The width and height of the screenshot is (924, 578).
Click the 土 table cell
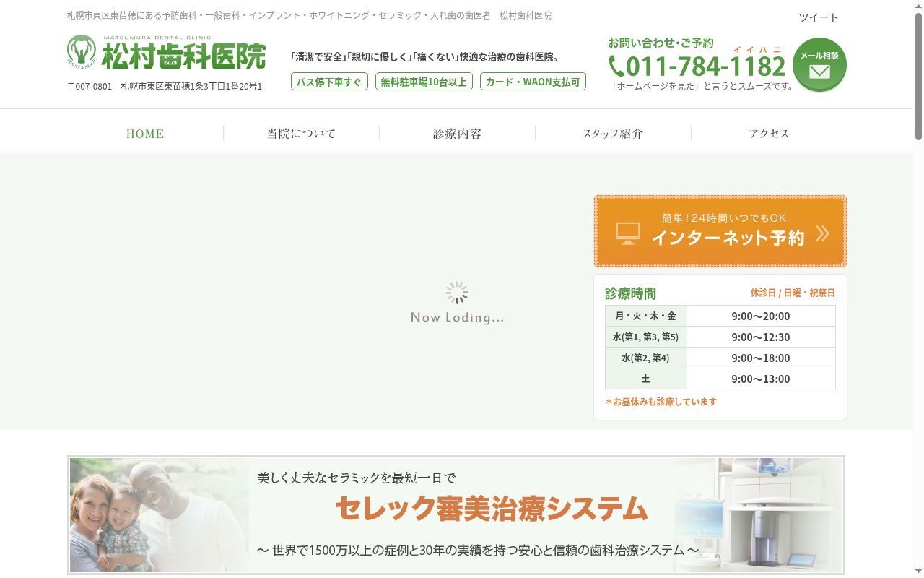[x=646, y=379]
